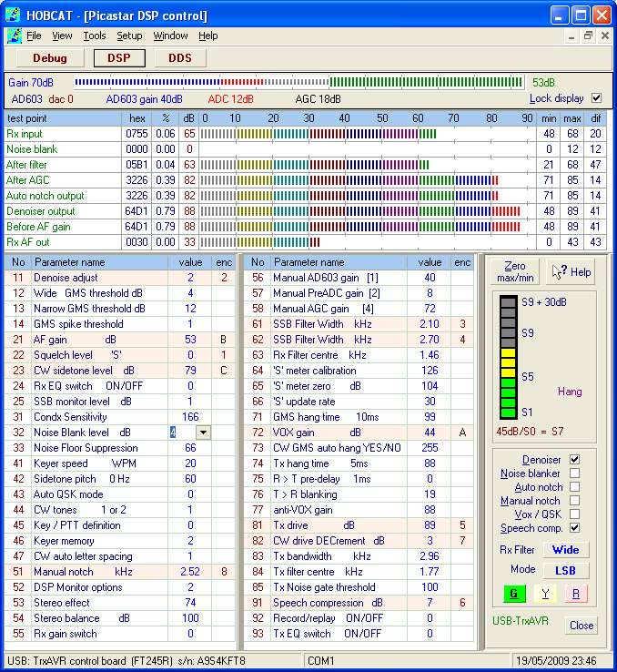Image resolution: width=617 pixels, height=672 pixels.
Task: Click the document icon left of File menu
Action: tap(15, 36)
